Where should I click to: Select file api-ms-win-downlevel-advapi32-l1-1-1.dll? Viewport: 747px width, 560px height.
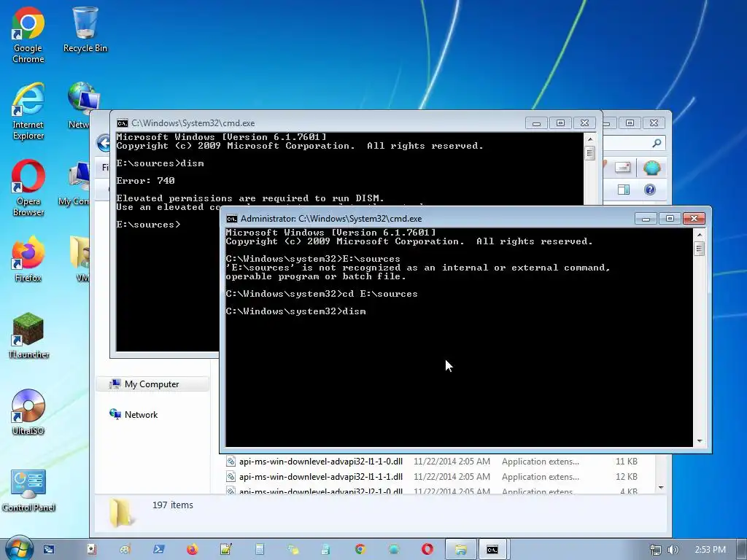click(x=321, y=477)
